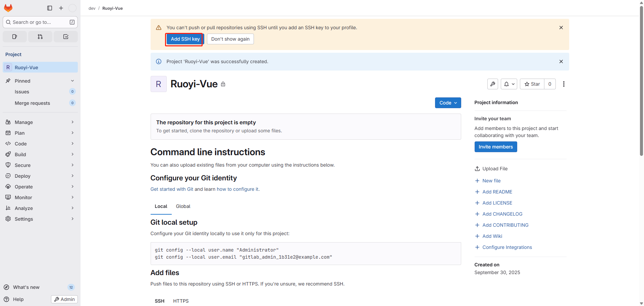Switch to the HTTPS tab
This screenshot has height=306, width=644.
(x=181, y=301)
